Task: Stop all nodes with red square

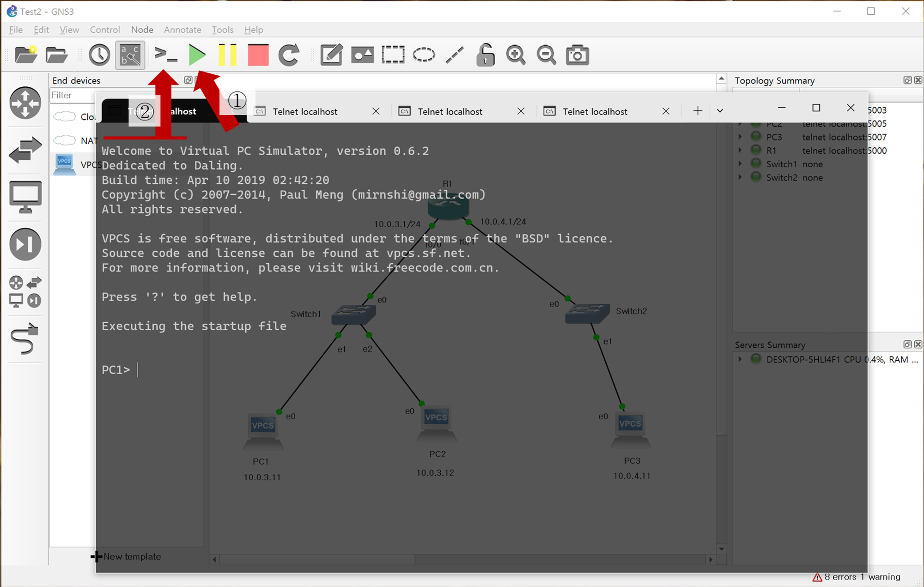Action: point(258,55)
